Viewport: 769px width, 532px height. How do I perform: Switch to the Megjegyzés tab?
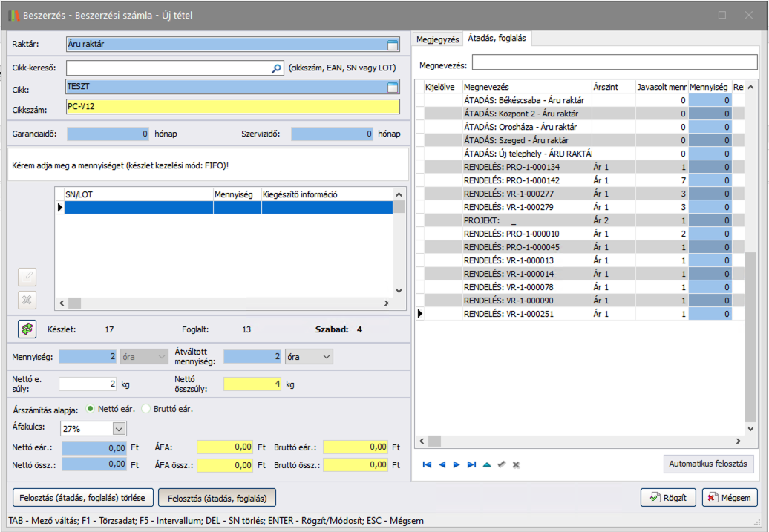pos(438,39)
